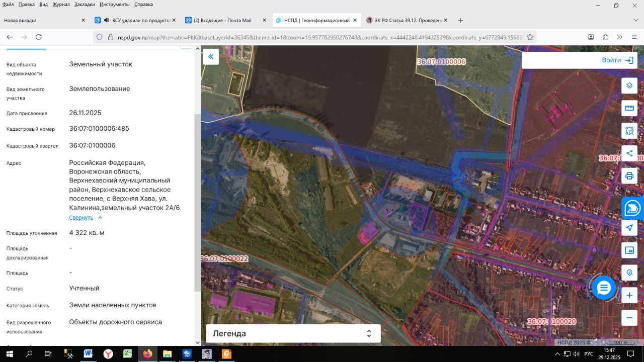Zoom in on the map

(x=629, y=295)
